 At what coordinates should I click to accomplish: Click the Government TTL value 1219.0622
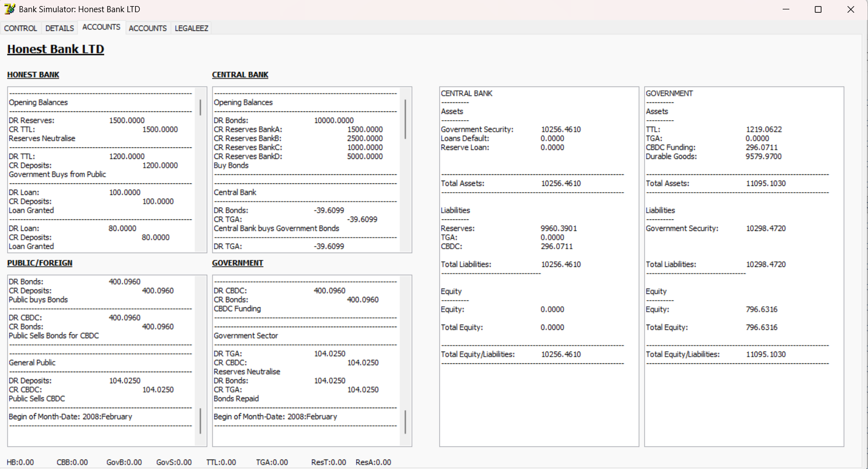coord(764,130)
